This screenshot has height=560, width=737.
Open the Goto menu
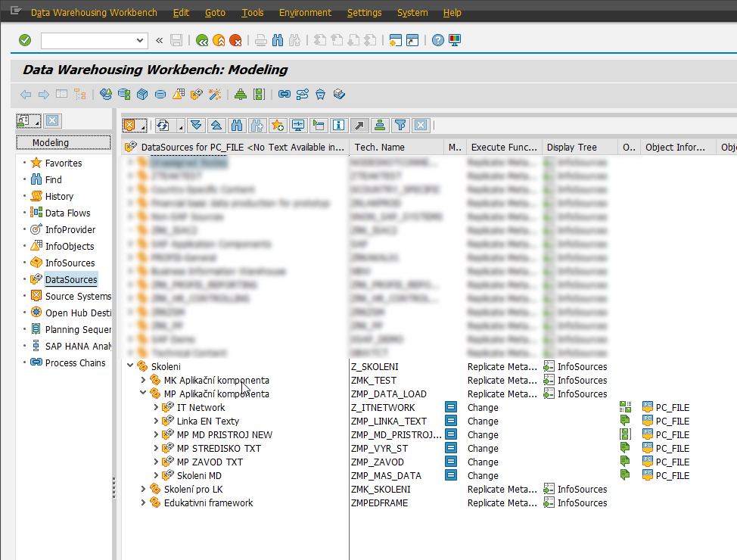point(215,13)
